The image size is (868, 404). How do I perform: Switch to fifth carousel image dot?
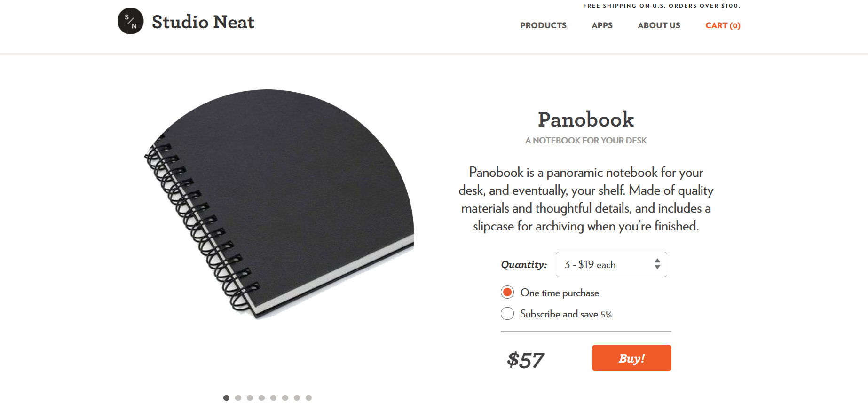click(273, 398)
